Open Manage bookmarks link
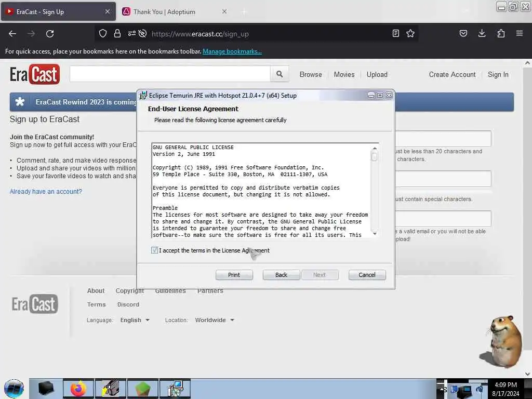Image resolution: width=532 pixels, height=399 pixels. coord(232,51)
